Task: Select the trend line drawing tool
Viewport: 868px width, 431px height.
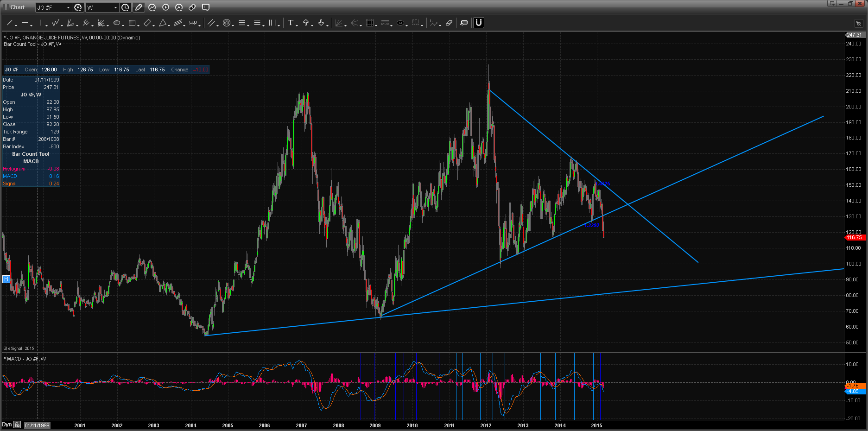Action: (x=9, y=23)
